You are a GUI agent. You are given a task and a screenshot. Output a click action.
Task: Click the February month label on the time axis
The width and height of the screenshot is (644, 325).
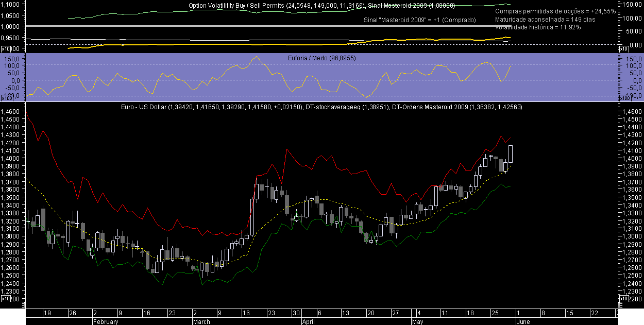(105, 321)
